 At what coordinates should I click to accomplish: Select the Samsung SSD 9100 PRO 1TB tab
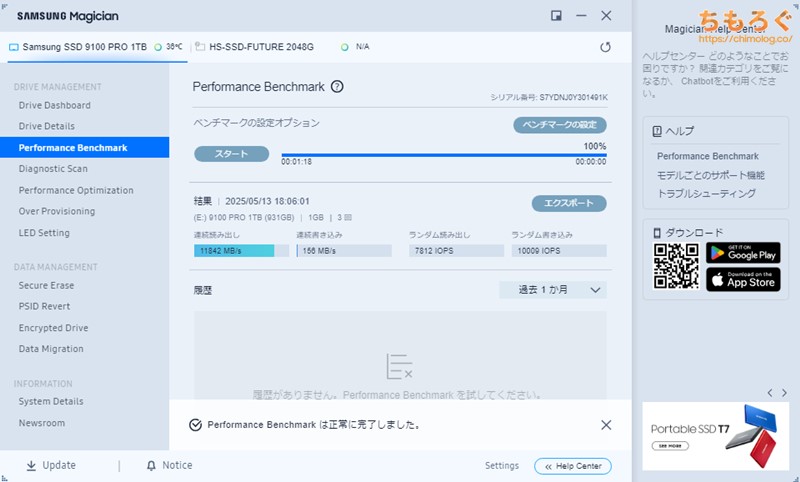click(97, 47)
